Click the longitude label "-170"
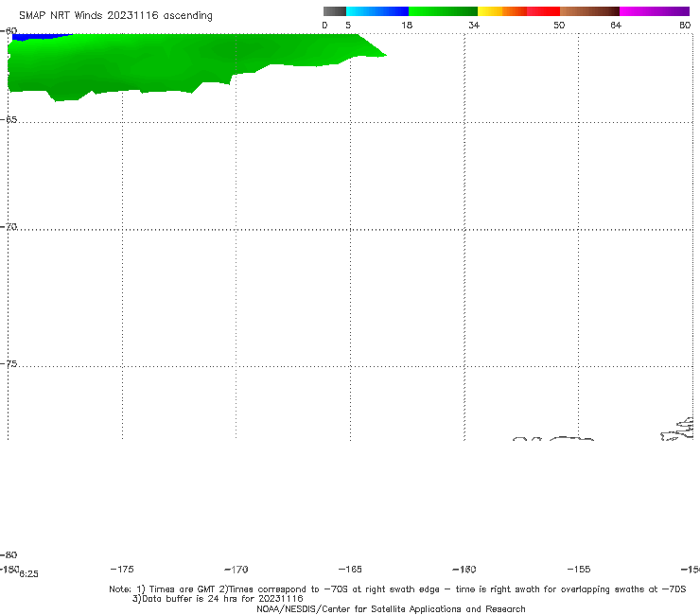This screenshot has width=700, height=615. [x=236, y=570]
